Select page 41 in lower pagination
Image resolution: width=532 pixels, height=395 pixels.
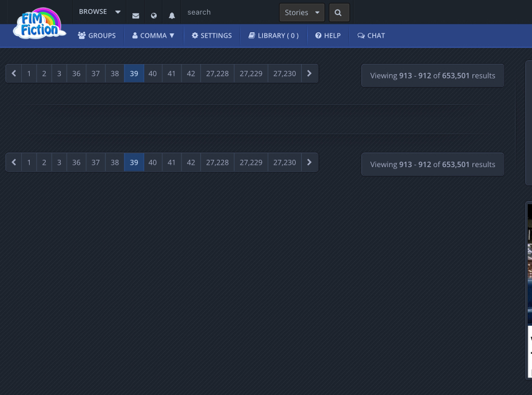point(172,162)
